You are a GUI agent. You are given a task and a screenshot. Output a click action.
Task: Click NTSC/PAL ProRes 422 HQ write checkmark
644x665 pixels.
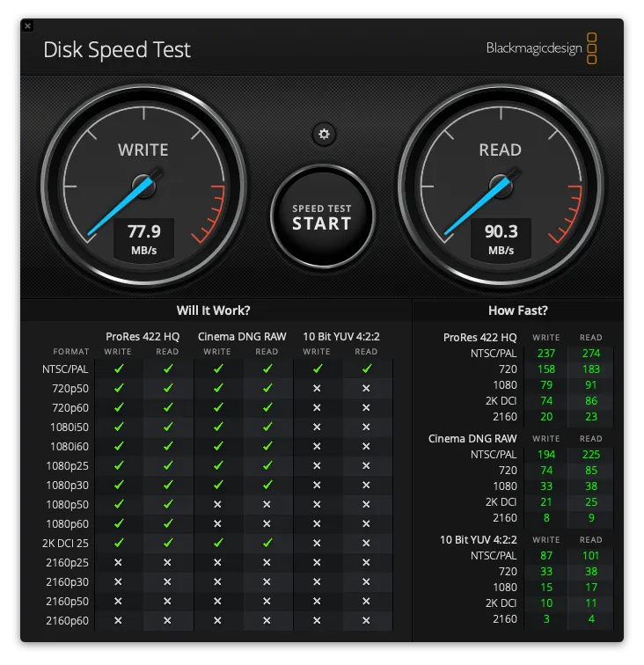(119, 369)
